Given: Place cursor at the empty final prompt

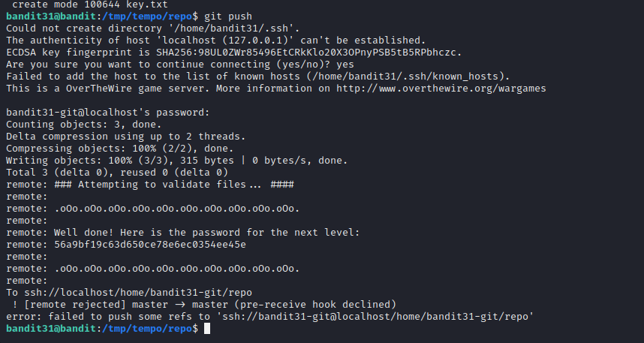Looking at the screenshot, I should click(206, 329).
